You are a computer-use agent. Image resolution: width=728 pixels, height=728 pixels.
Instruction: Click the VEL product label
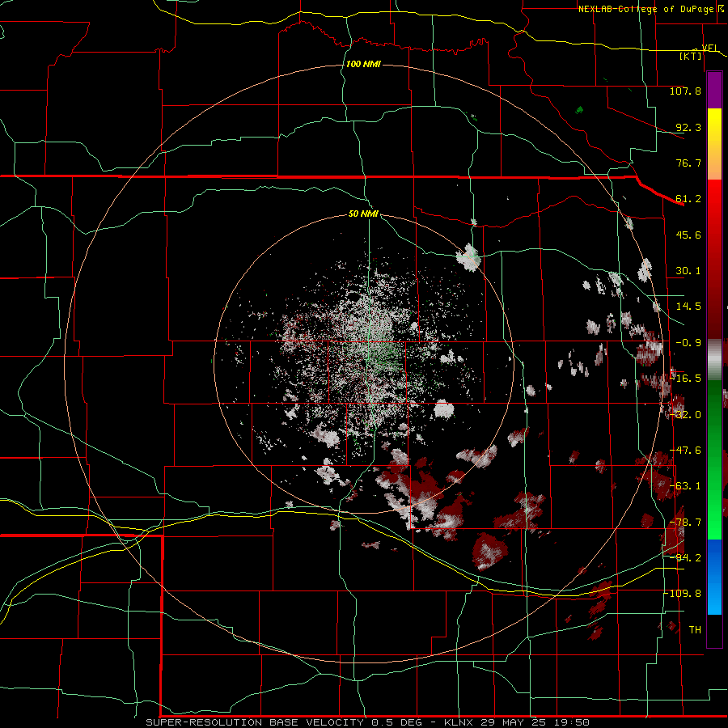[x=709, y=48]
